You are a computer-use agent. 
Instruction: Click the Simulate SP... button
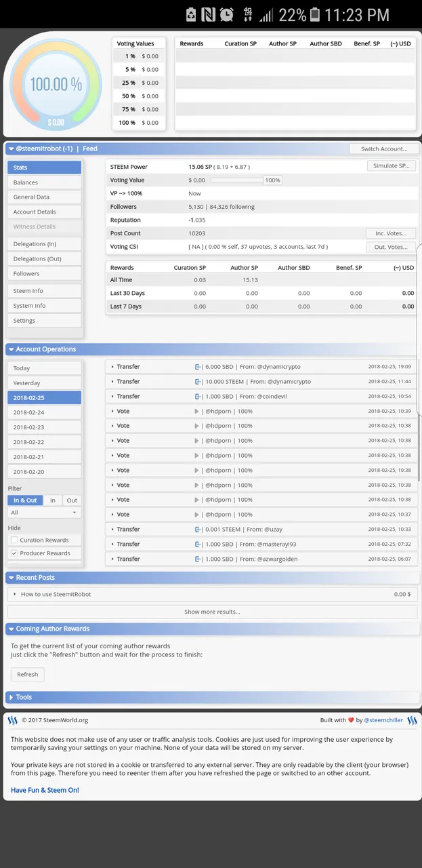[x=391, y=166]
